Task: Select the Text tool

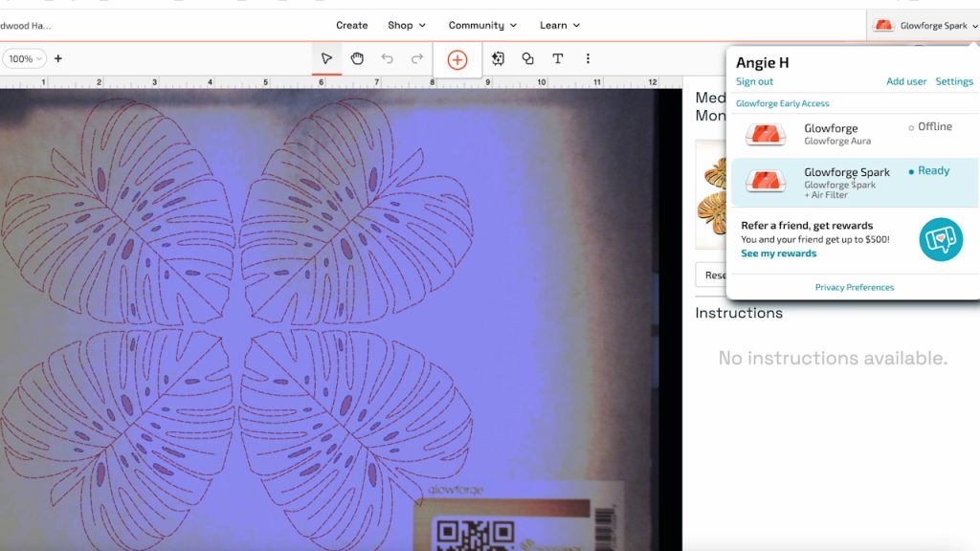Action: (558, 58)
